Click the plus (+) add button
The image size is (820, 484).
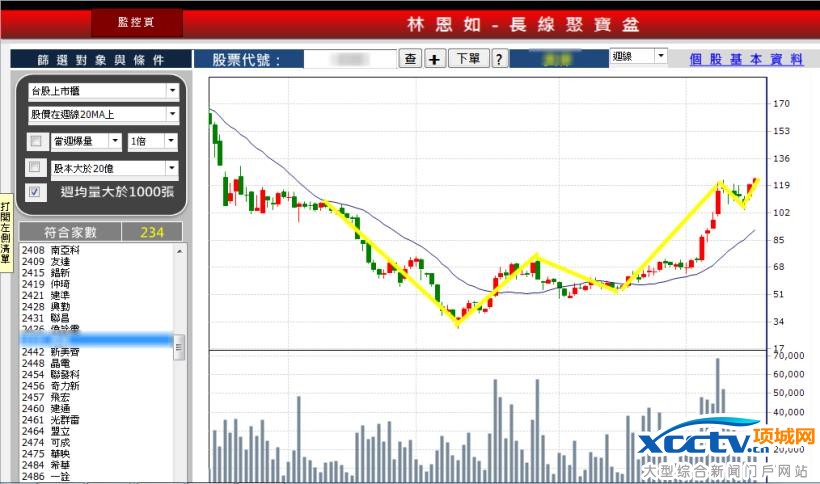(435, 59)
